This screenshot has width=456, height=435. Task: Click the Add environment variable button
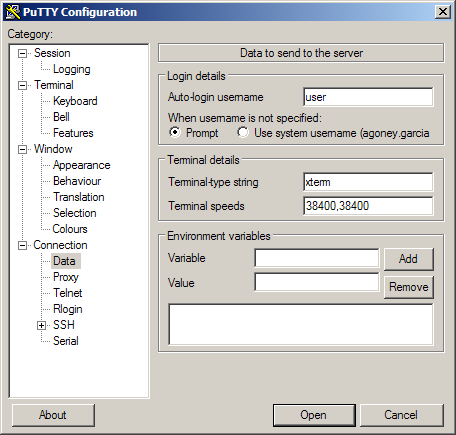(x=409, y=259)
